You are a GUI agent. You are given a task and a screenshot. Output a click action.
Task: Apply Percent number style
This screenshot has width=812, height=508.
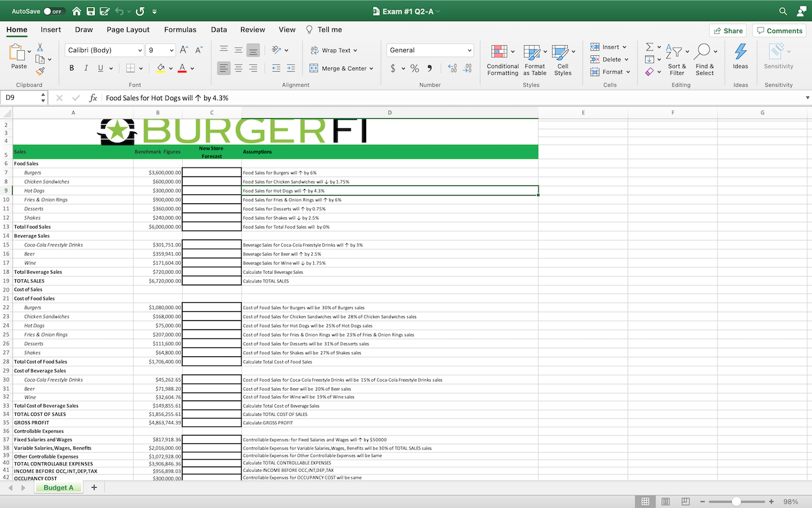[x=416, y=68]
